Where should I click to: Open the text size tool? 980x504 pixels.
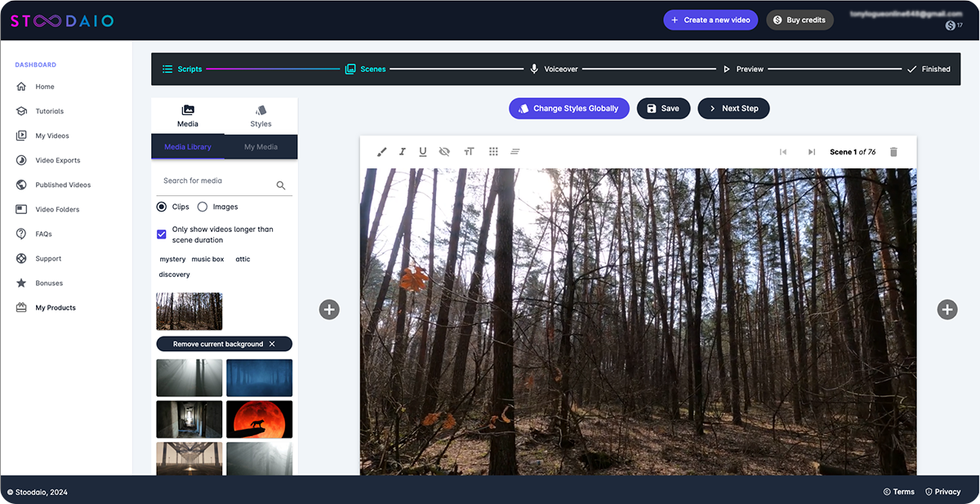coord(469,152)
